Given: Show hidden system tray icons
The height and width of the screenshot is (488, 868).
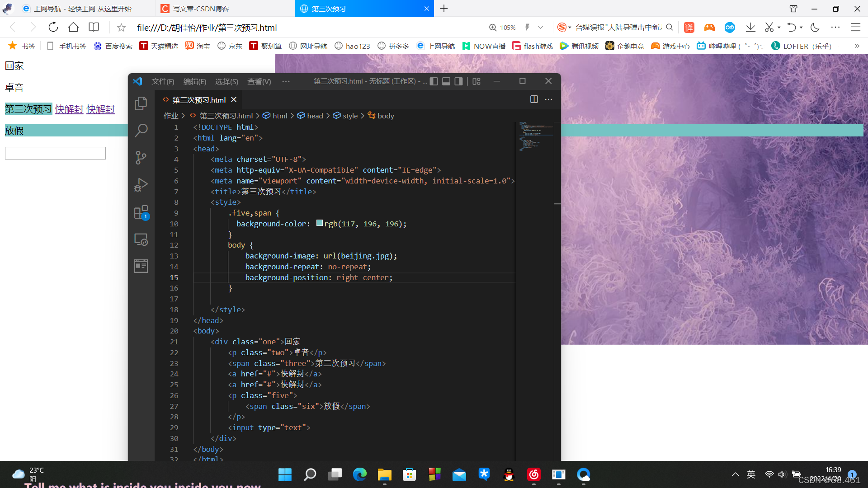Looking at the screenshot, I should [736, 474].
